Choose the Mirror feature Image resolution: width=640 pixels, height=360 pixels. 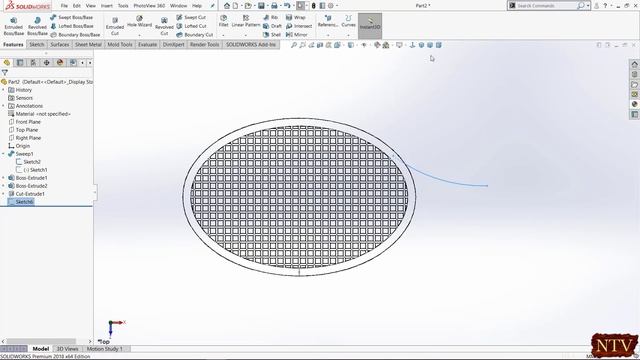pos(297,35)
